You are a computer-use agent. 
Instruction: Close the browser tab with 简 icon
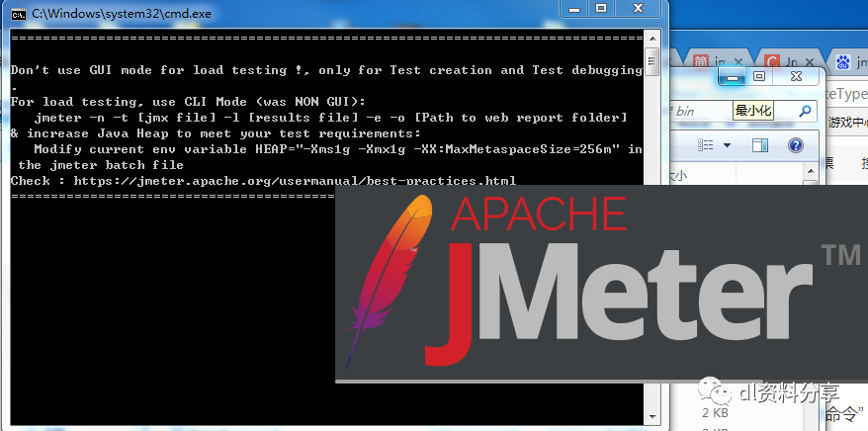pyautogui.click(x=738, y=62)
